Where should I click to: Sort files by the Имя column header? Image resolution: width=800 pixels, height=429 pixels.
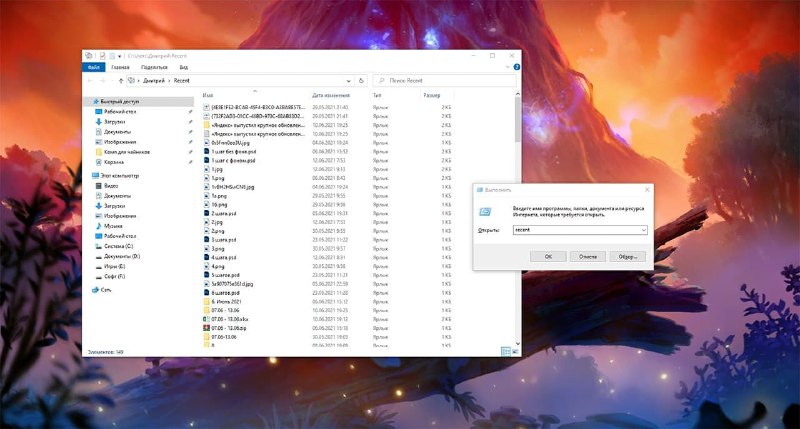(x=208, y=95)
